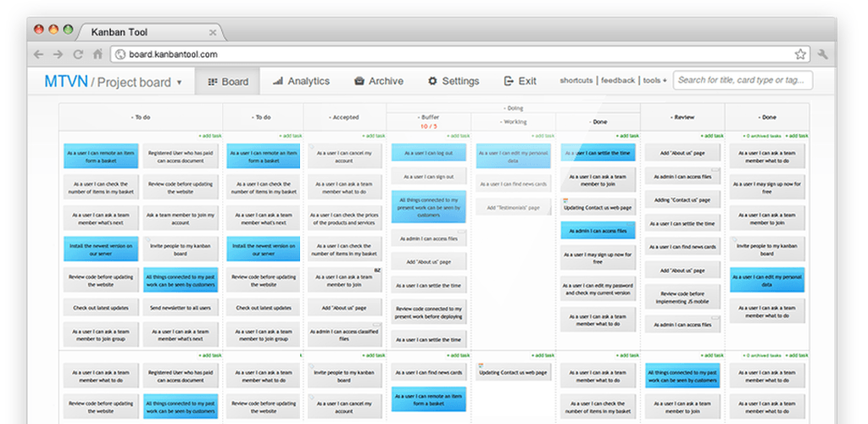Switch to the Board view
Screen dimensions: 868x424
pyautogui.click(x=227, y=81)
